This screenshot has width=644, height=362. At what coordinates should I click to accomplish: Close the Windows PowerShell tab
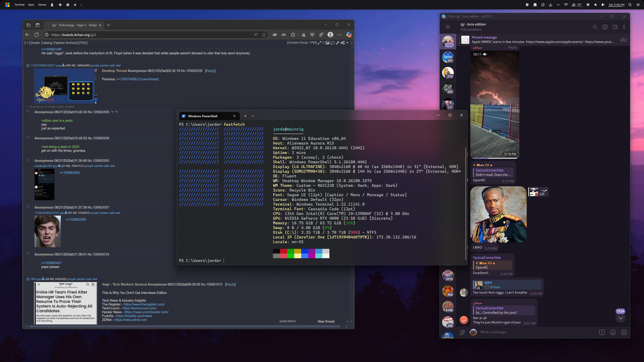(234, 116)
